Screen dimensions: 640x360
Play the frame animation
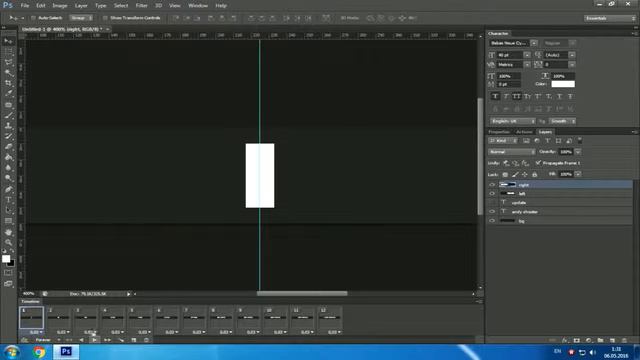[x=94, y=340]
